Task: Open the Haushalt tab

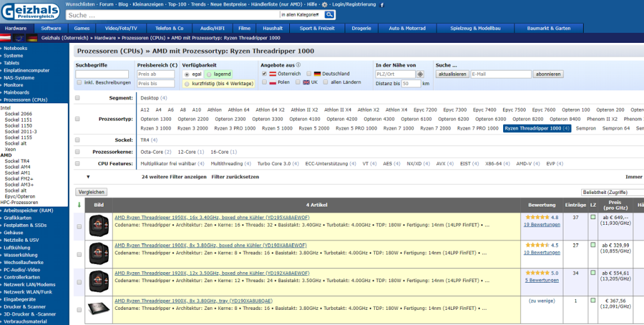Action: (273, 28)
